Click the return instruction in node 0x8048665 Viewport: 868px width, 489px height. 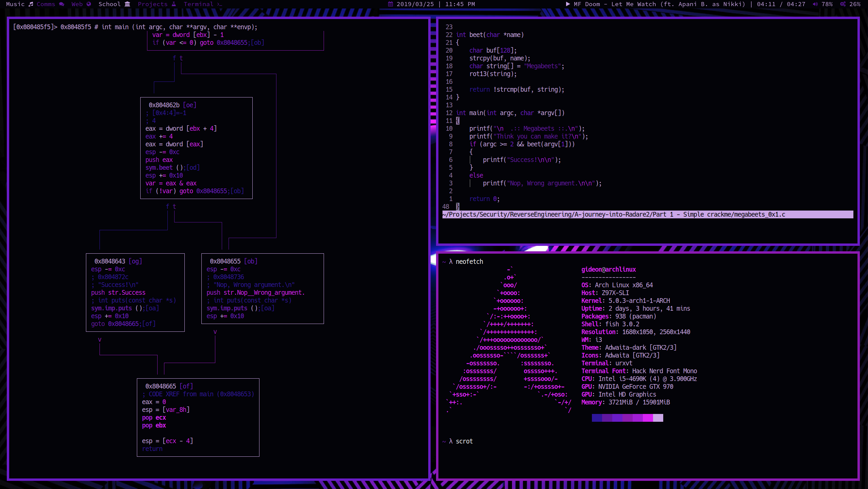click(x=152, y=449)
